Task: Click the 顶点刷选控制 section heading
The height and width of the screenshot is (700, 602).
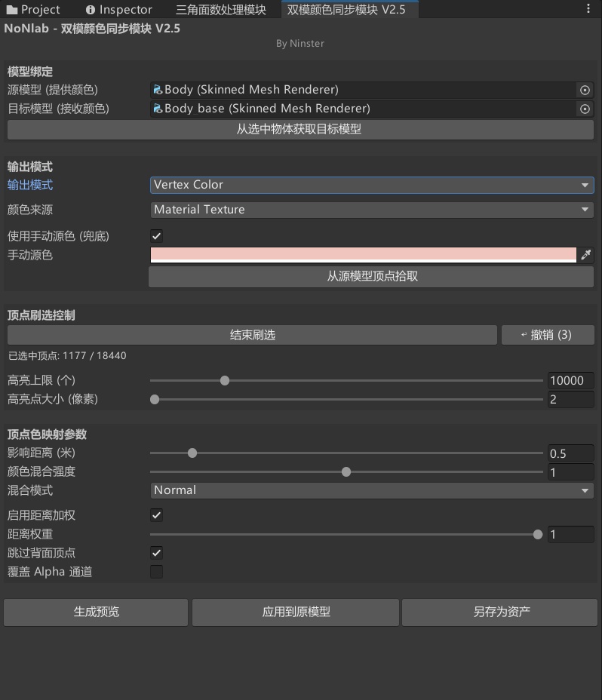Action: (x=41, y=315)
